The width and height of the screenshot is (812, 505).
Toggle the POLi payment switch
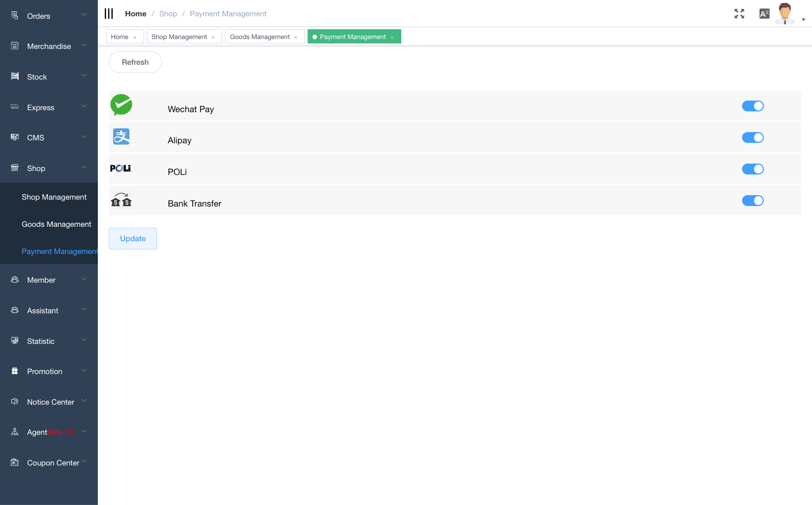pos(752,169)
